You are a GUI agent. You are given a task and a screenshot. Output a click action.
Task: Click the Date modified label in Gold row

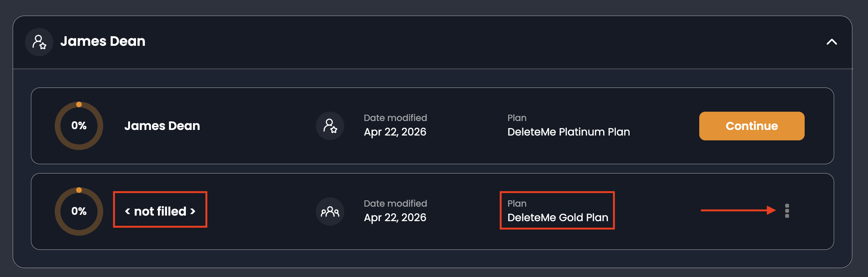395,204
